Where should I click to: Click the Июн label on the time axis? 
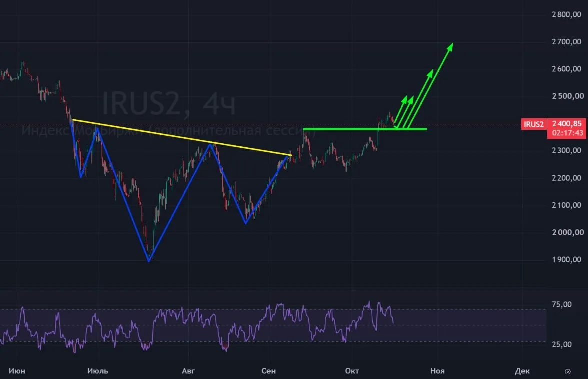[17, 371]
